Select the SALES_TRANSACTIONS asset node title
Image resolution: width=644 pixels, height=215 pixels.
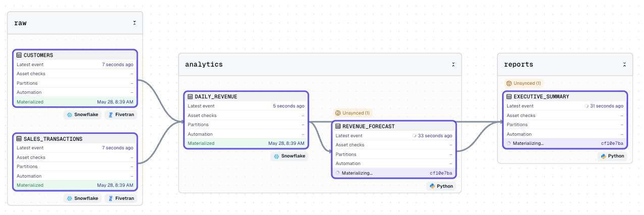pyautogui.click(x=53, y=139)
